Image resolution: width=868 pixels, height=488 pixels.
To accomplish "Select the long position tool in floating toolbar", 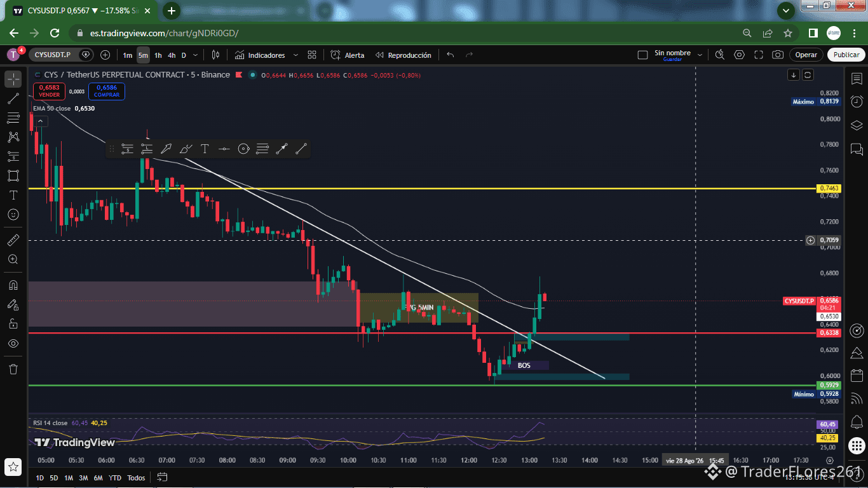I will pos(147,149).
